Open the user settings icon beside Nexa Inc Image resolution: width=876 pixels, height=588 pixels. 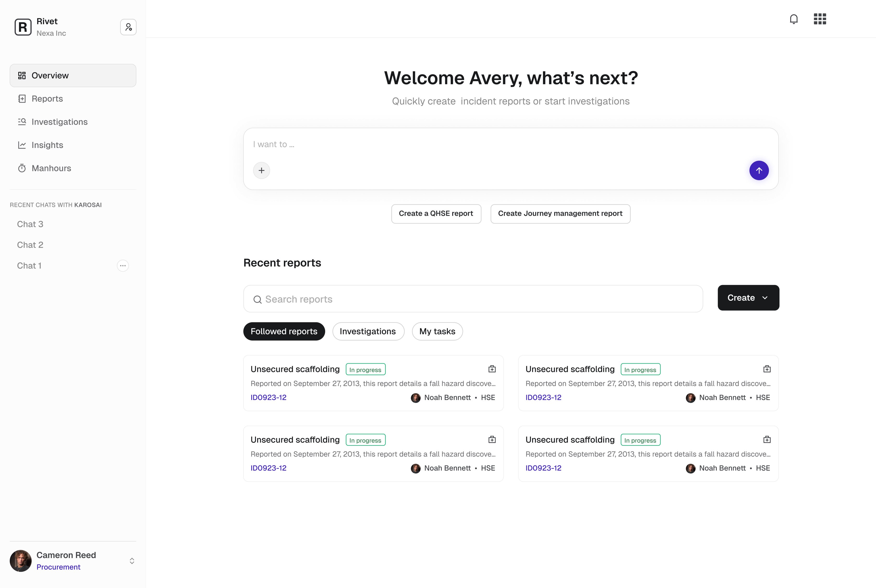(128, 27)
